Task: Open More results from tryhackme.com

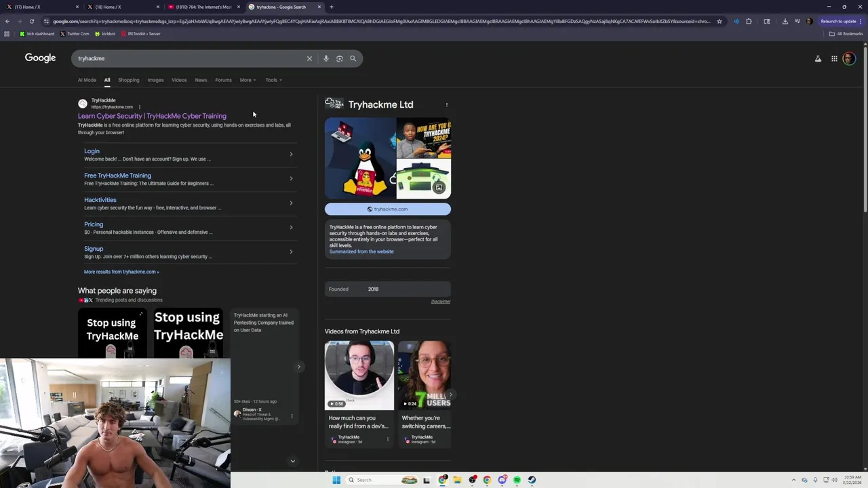Action: pos(121,272)
